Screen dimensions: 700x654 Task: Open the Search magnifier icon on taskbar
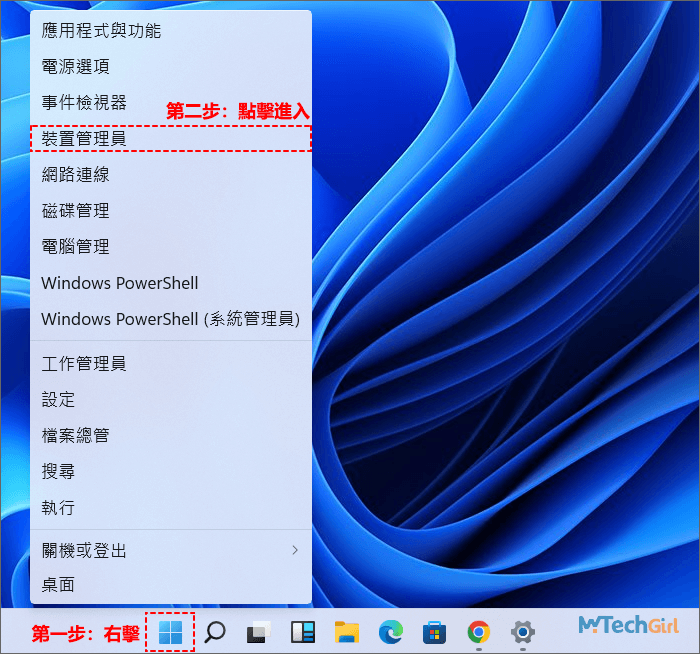click(x=215, y=631)
